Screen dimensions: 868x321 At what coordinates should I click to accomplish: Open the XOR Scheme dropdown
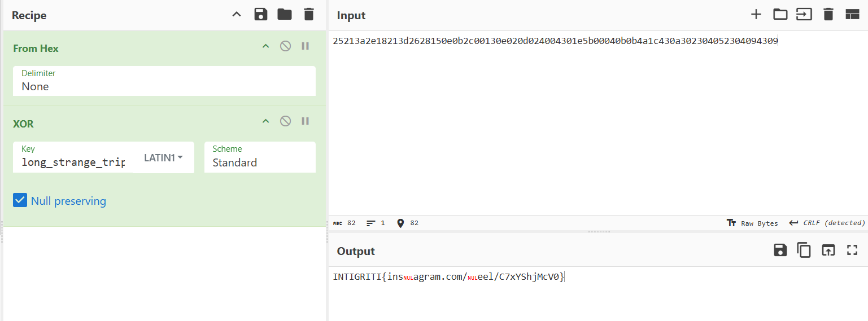[260, 162]
